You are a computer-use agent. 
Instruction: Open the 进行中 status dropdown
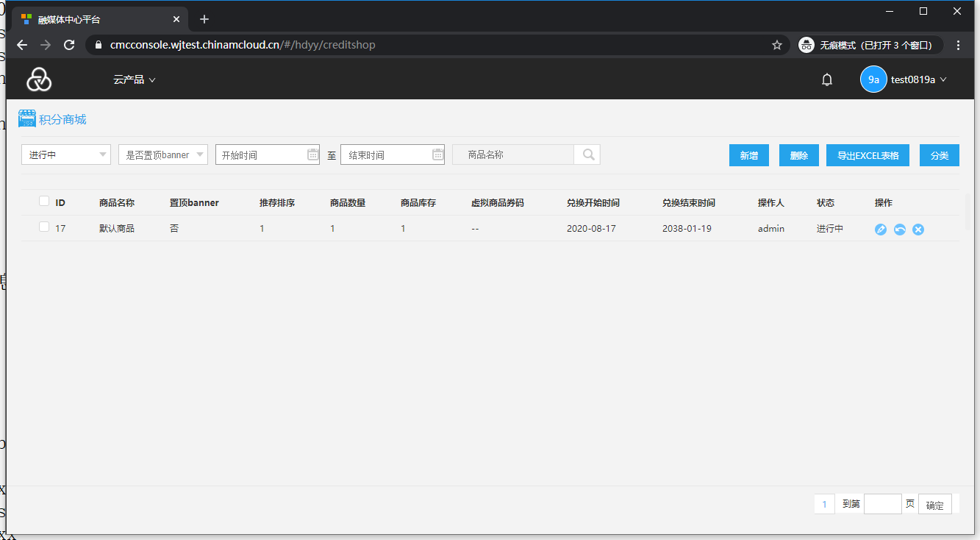(x=66, y=154)
